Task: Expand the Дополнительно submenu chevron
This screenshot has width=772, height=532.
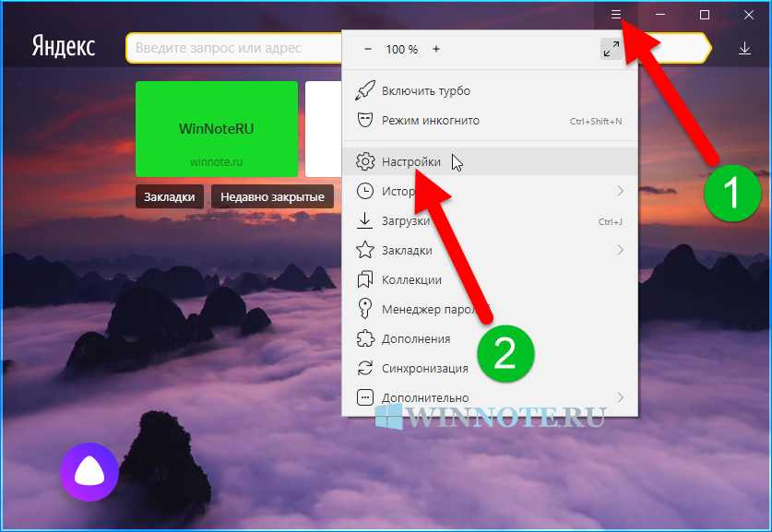Action: (621, 397)
